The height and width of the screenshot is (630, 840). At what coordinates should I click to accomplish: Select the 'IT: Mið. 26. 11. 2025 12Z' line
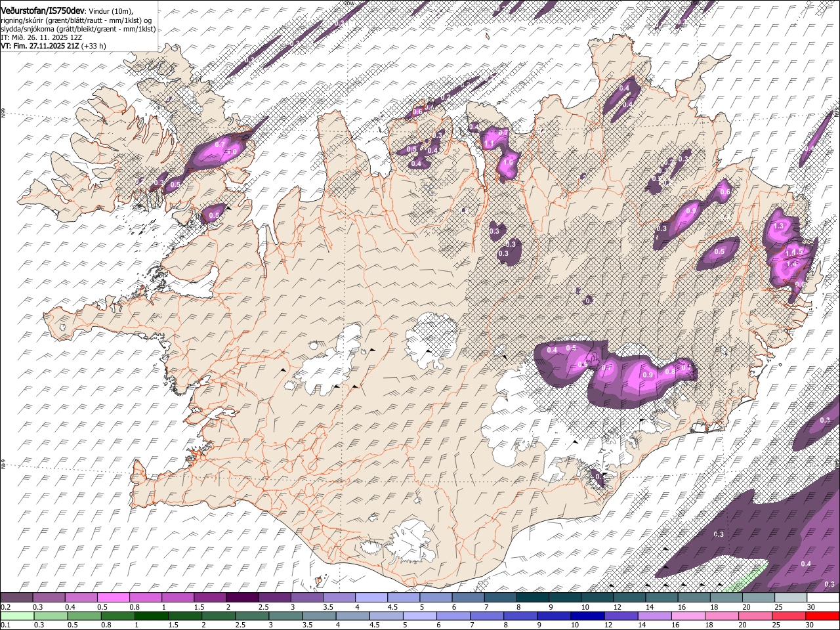[41, 37]
